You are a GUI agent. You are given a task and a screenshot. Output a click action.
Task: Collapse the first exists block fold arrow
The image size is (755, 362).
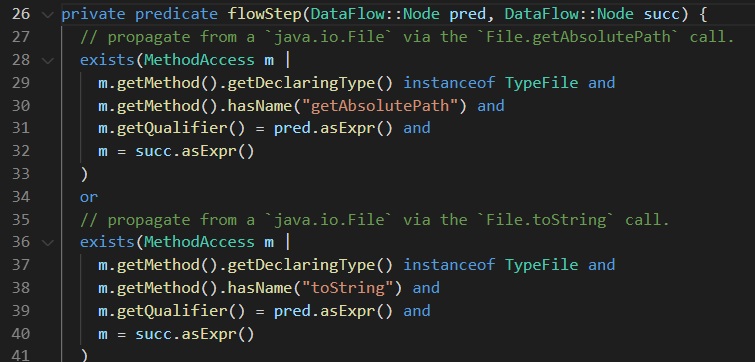point(48,60)
